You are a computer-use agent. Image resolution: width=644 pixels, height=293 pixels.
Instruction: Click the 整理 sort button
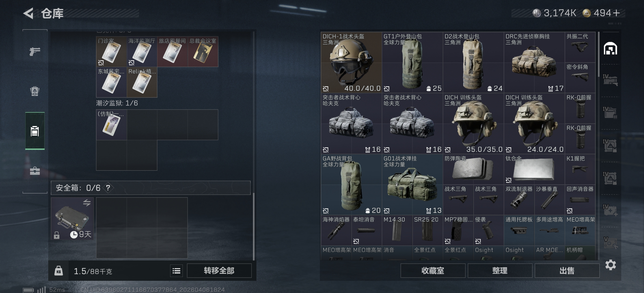[500, 271]
